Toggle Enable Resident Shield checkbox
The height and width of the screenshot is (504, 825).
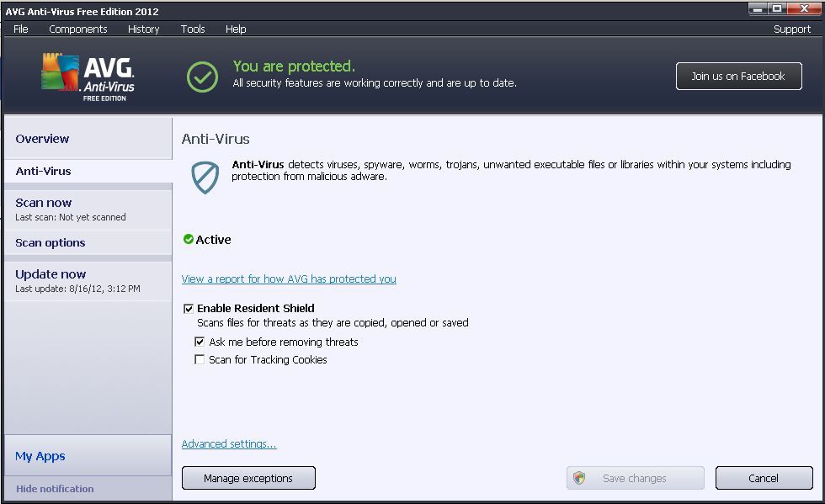point(189,308)
